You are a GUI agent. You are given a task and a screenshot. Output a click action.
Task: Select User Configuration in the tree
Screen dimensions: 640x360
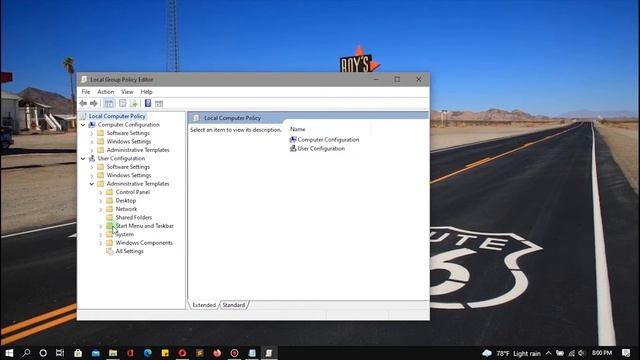point(121,158)
